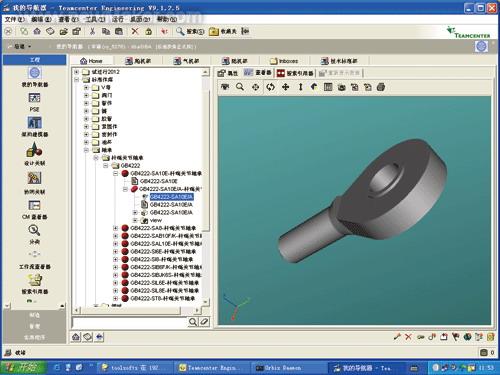Click the viewer undo curved-arrow icon
This screenshot has width=500, height=375.
(313, 87)
